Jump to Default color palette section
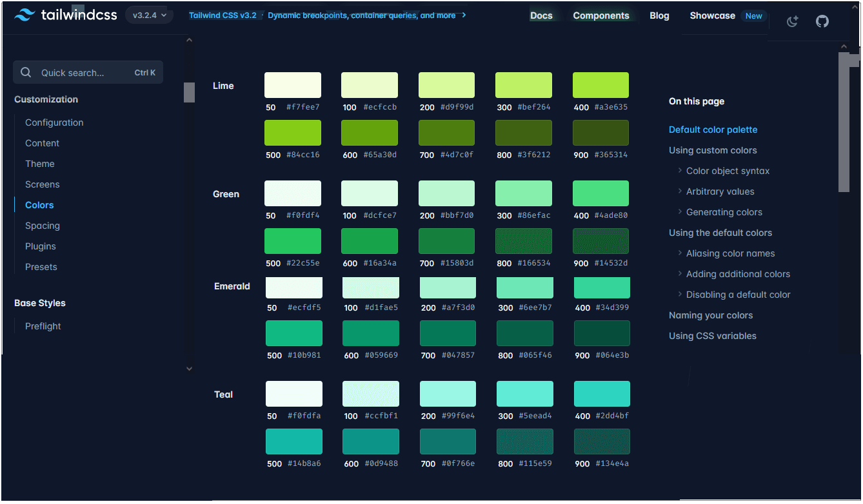The width and height of the screenshot is (863, 504). point(713,130)
